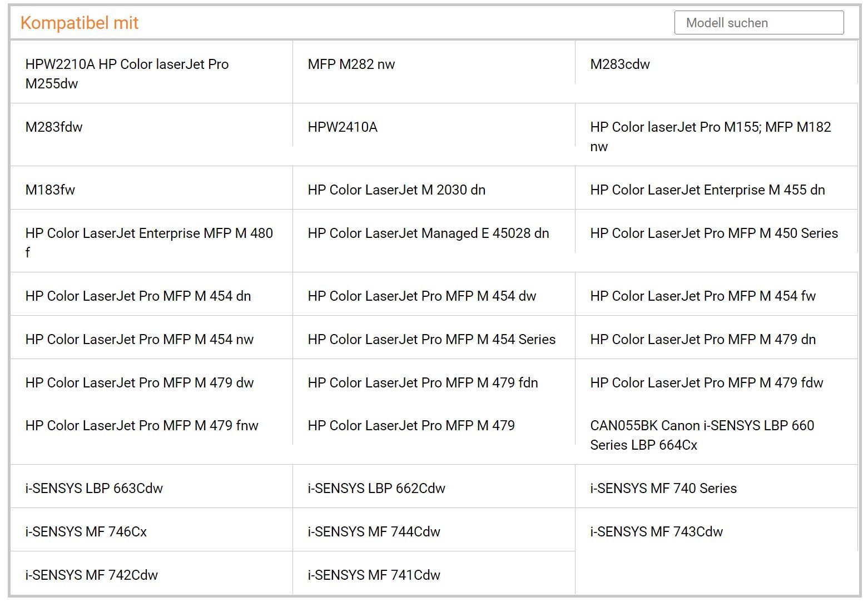The height and width of the screenshot is (602, 868).
Task: Select 'HP Color LaserJet Pro MFP M 479 fdn'
Action: point(423,383)
